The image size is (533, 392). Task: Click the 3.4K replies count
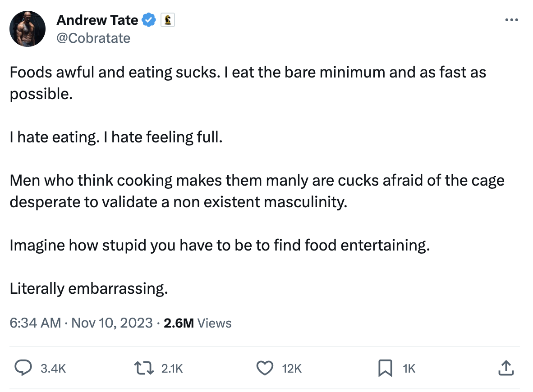(53, 369)
